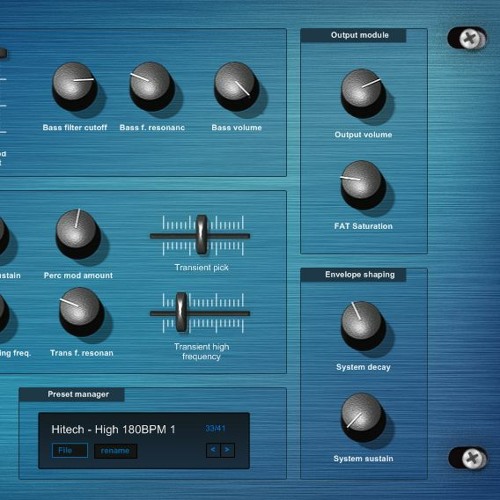This screenshot has width=500, height=500.
Task: Click the Transient high frequency label
Action: coord(201,351)
